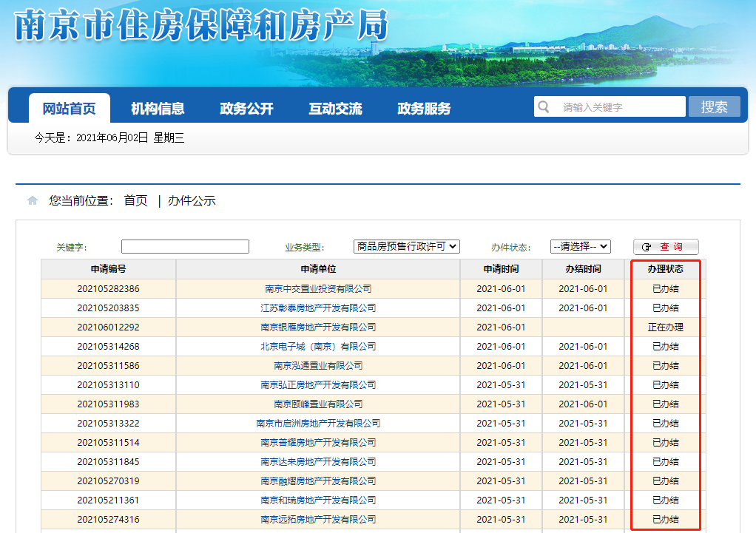Click 南京远拓房地产开发有限公司 link
756x533 pixels.
click(318, 520)
